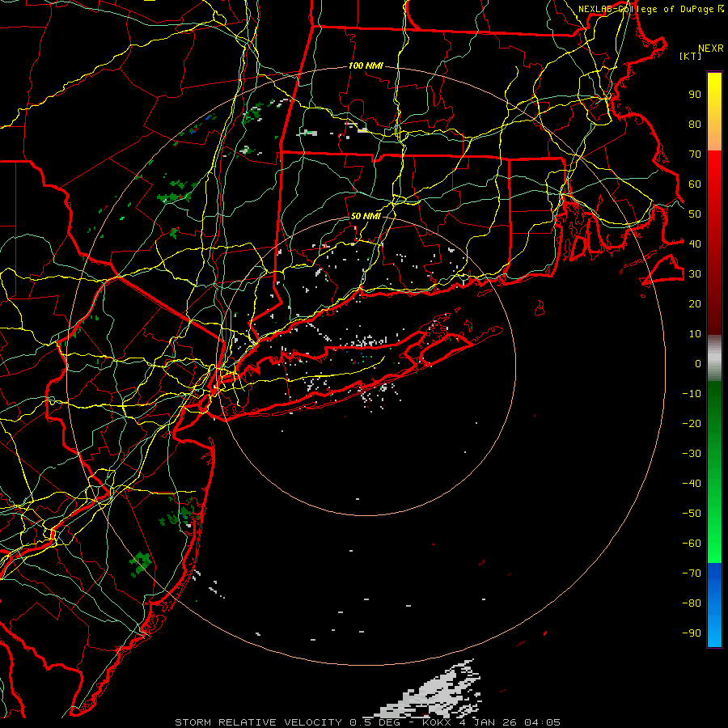Click the green band of the velocity scale

tap(714, 472)
